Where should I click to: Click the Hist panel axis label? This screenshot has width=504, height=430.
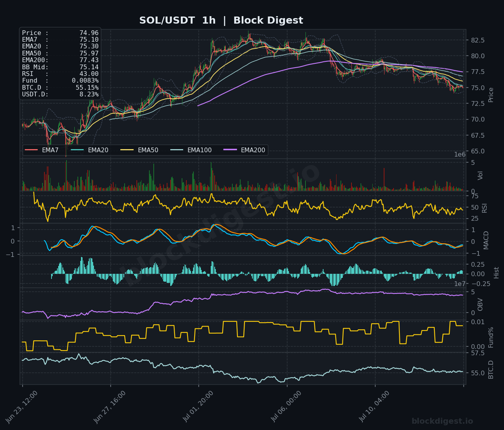tap(496, 272)
